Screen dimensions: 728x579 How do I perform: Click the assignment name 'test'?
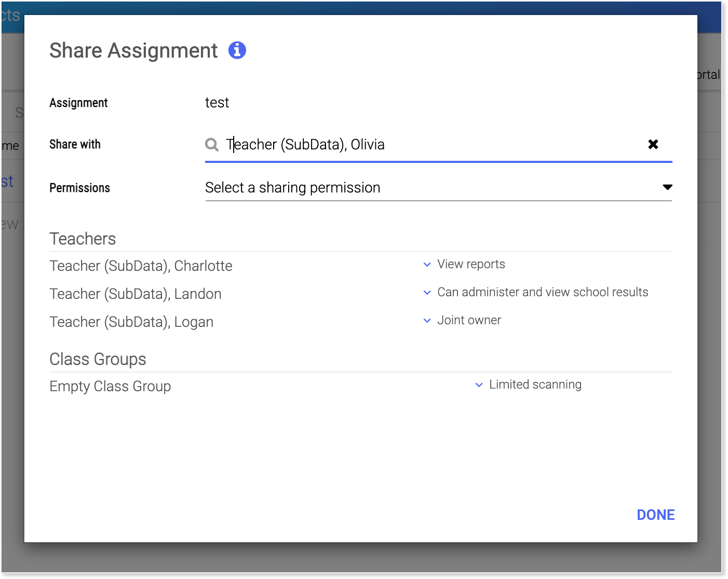[x=217, y=103]
